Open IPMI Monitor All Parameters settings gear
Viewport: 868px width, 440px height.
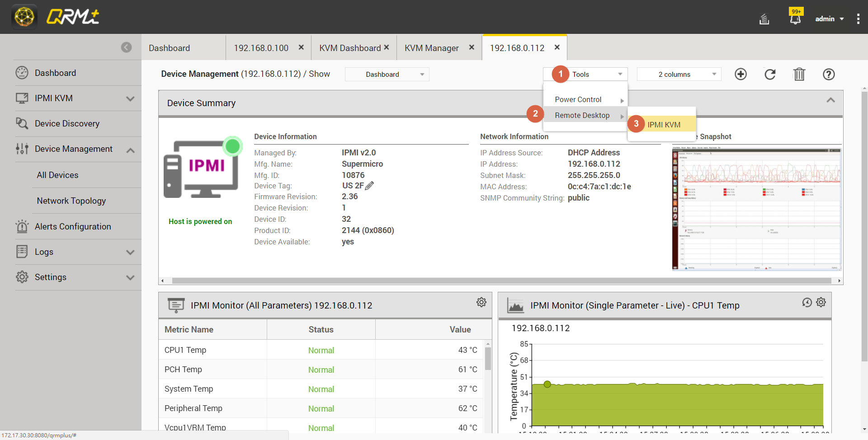click(481, 302)
